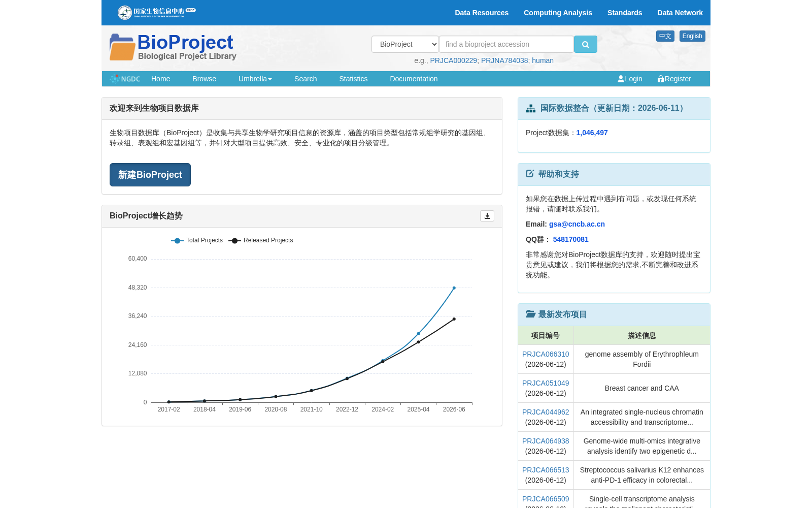Open project PRJCA066310
This screenshot has height=508, width=812.
(x=546, y=354)
